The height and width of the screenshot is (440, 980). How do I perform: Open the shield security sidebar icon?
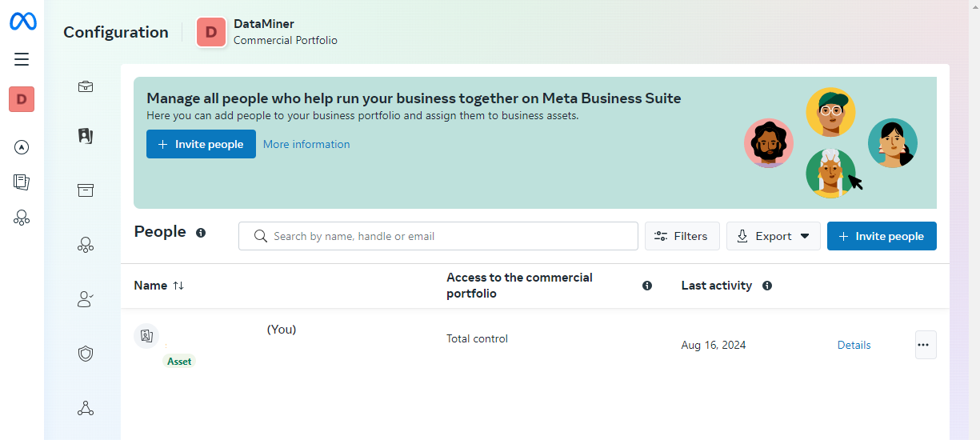point(86,354)
